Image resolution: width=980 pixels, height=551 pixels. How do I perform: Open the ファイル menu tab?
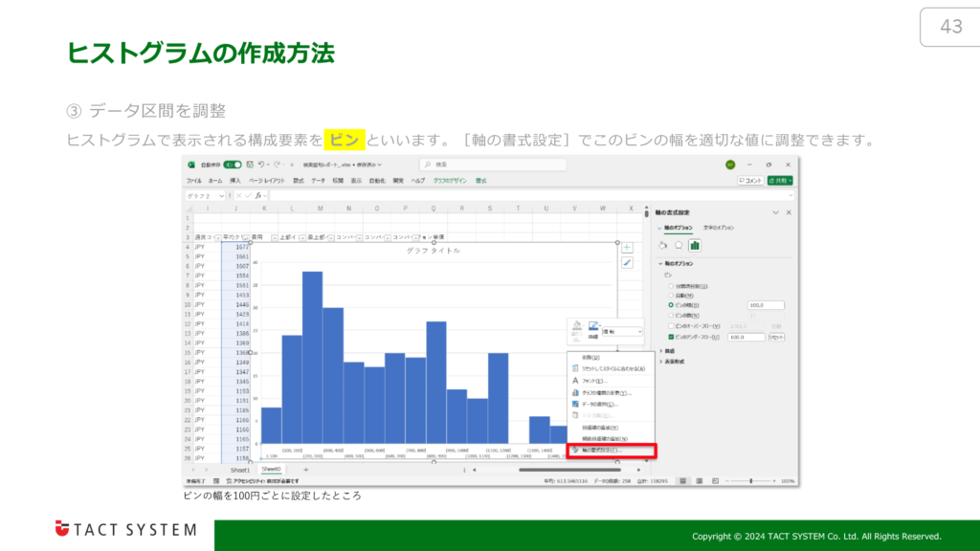(x=193, y=181)
